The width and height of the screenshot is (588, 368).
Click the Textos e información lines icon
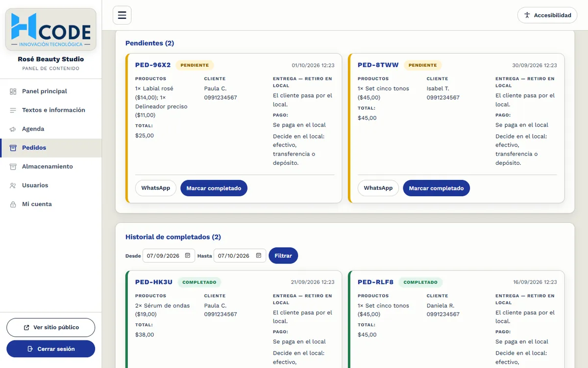[x=13, y=110]
